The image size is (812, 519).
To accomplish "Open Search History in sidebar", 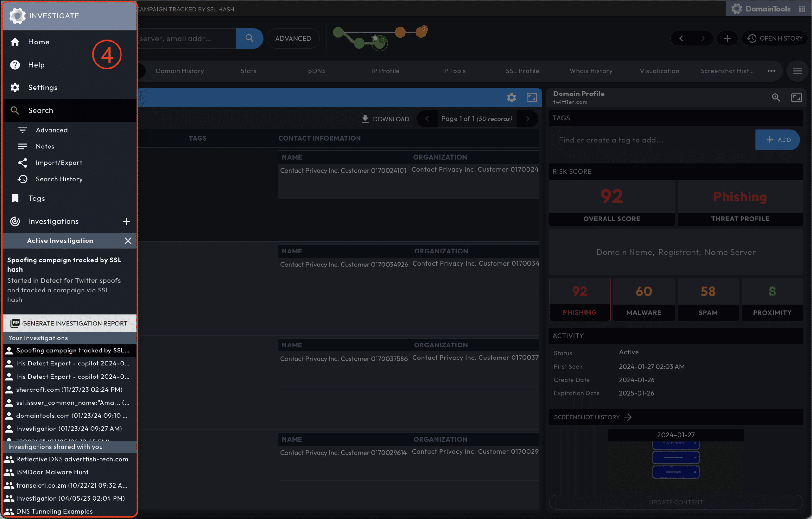I will [x=59, y=179].
